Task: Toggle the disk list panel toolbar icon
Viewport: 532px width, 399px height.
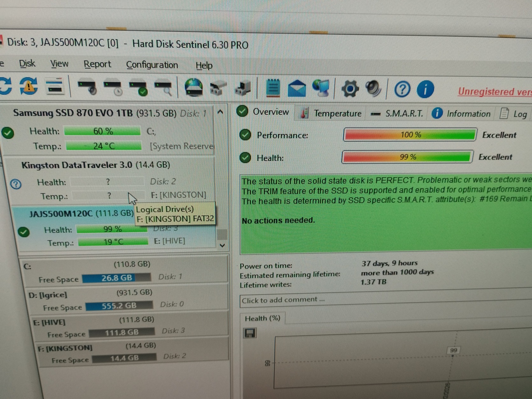Action: pos(55,87)
